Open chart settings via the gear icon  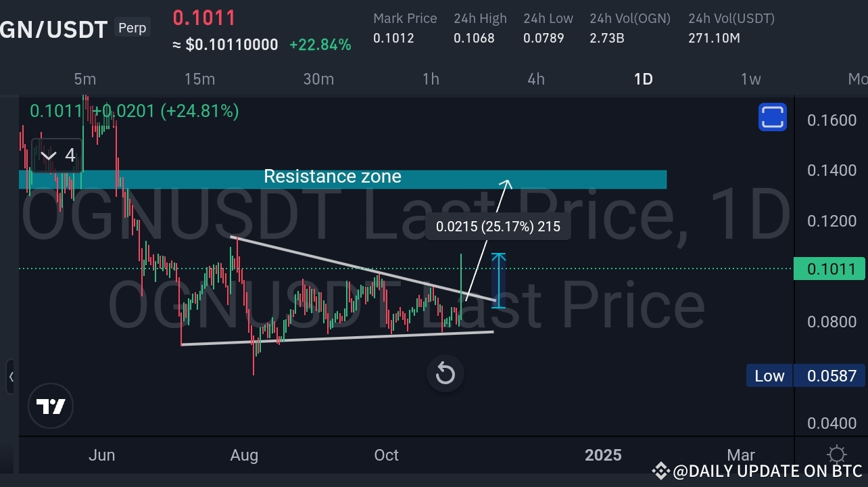click(x=837, y=455)
